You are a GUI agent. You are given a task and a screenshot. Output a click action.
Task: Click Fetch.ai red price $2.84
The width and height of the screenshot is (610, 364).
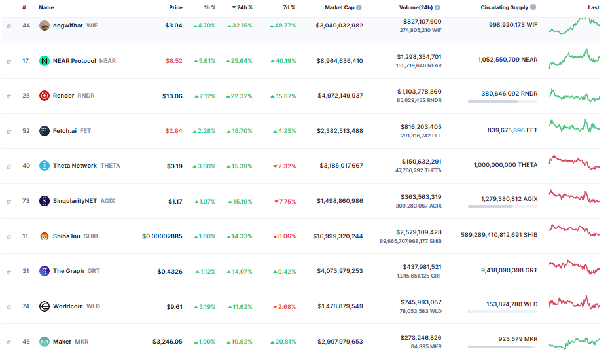point(173,131)
